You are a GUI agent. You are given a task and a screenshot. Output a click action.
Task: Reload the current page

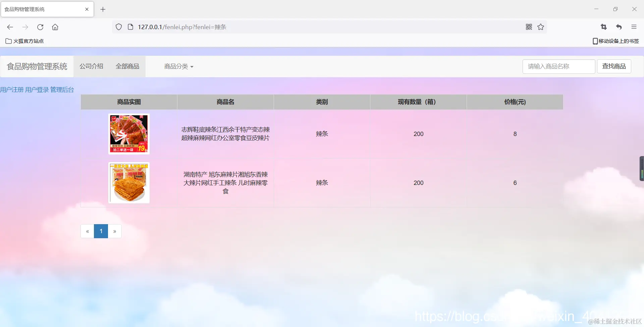(x=40, y=27)
